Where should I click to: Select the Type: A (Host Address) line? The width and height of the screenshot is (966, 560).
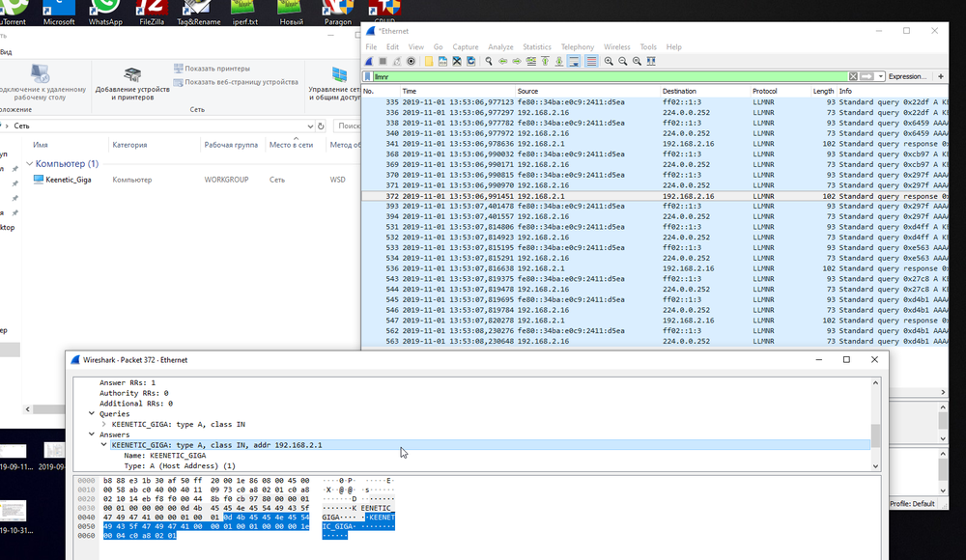coord(180,465)
